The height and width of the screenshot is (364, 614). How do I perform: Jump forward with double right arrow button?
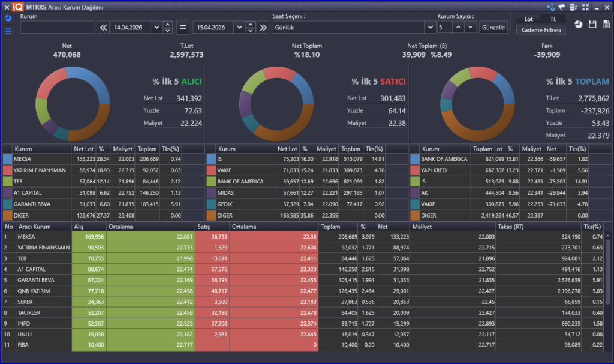263,28
